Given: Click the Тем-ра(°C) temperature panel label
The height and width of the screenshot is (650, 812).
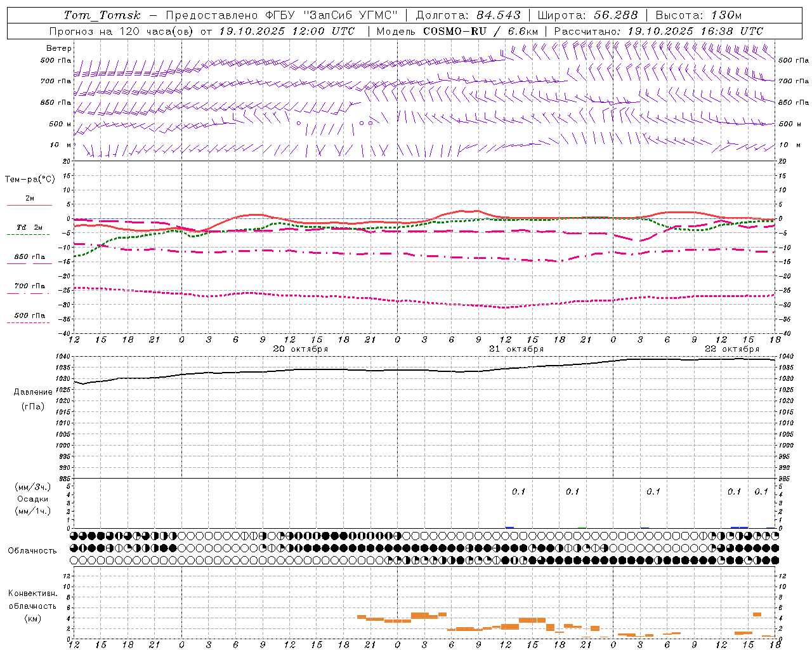Looking at the screenshot, I should click(x=30, y=180).
